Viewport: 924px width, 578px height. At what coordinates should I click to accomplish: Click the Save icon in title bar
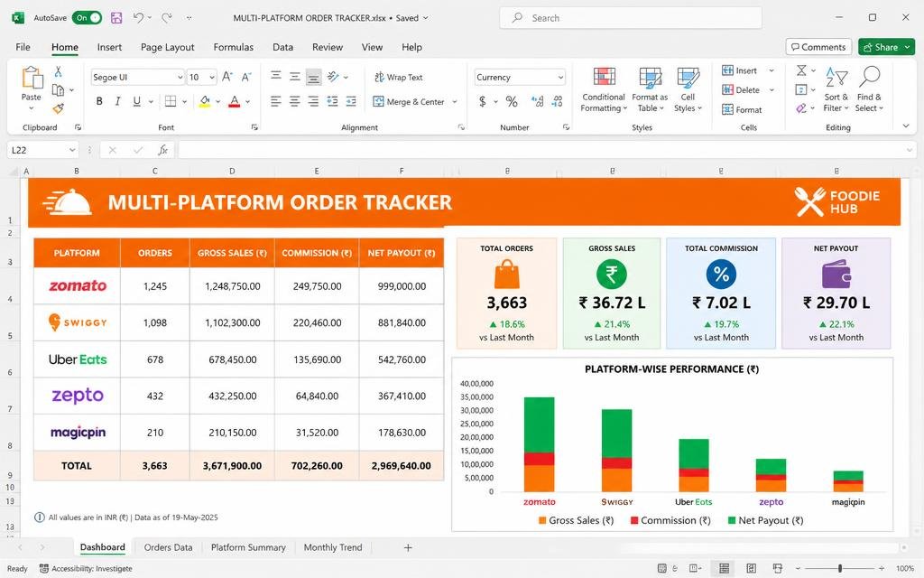click(116, 18)
